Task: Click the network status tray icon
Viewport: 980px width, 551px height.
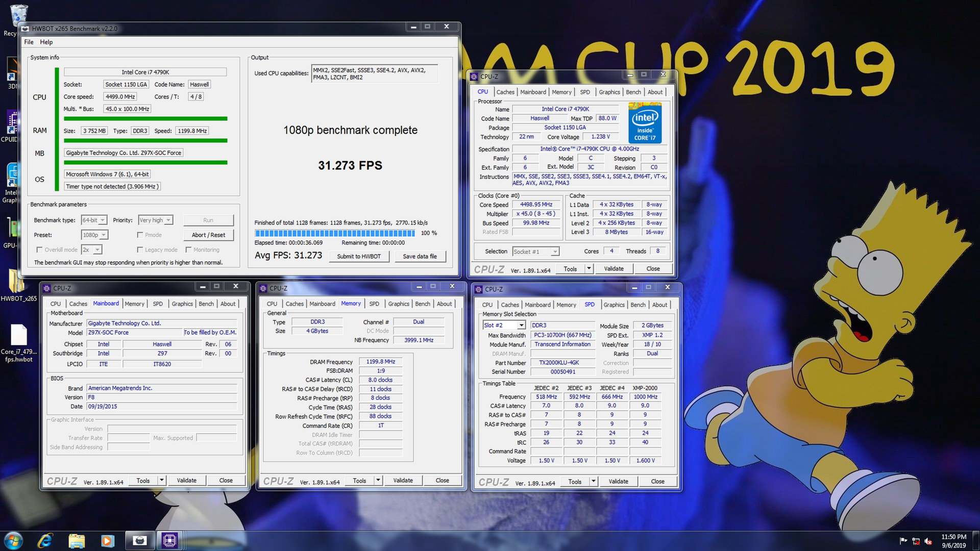Action: tap(916, 541)
